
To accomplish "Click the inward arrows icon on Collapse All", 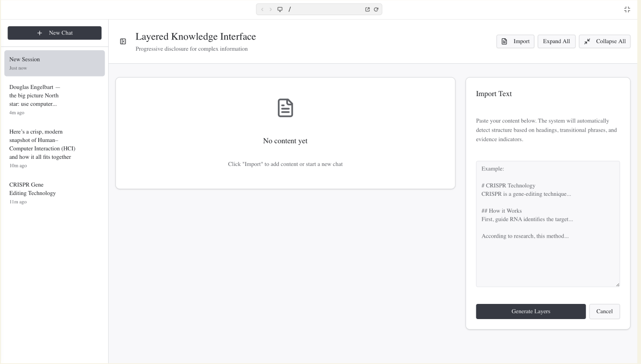I will coord(587,41).
